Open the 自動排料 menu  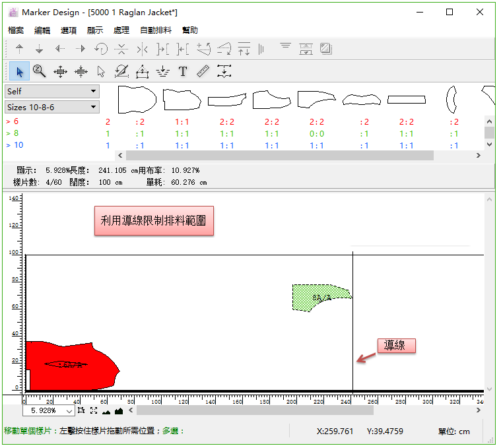(156, 30)
